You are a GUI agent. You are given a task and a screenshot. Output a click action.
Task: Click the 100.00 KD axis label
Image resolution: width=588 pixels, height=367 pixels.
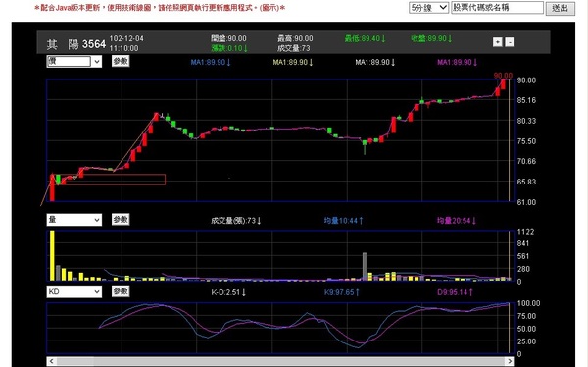pyautogui.click(x=528, y=303)
